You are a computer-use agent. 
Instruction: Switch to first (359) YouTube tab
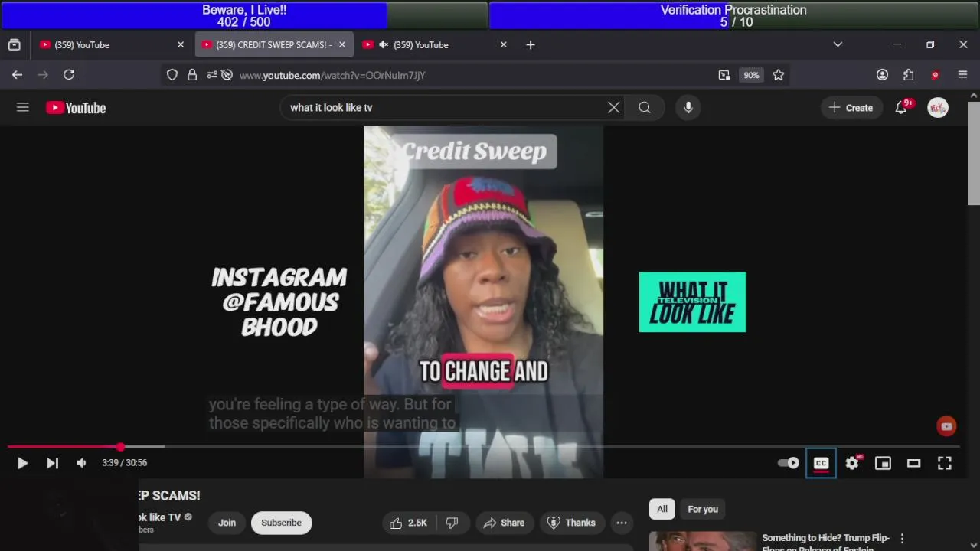click(x=112, y=45)
